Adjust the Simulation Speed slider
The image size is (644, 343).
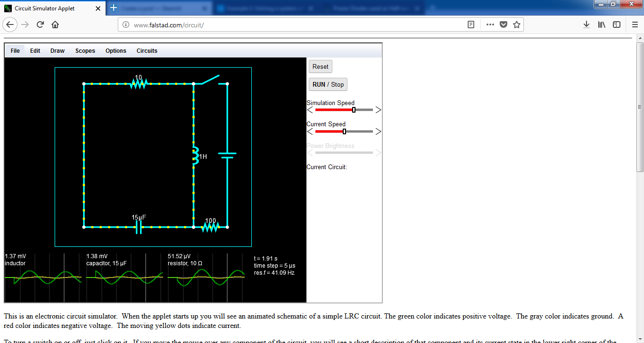(x=344, y=110)
